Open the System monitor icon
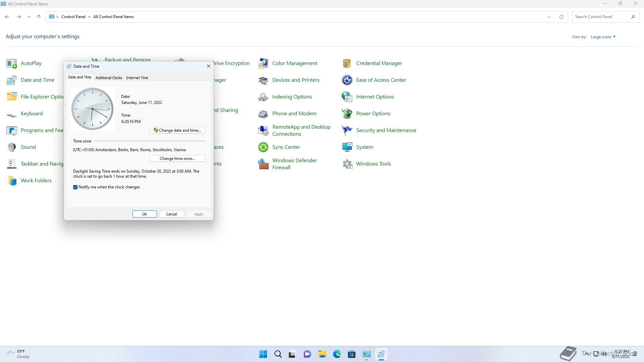Image resolution: width=644 pixels, height=362 pixels. [x=347, y=147]
